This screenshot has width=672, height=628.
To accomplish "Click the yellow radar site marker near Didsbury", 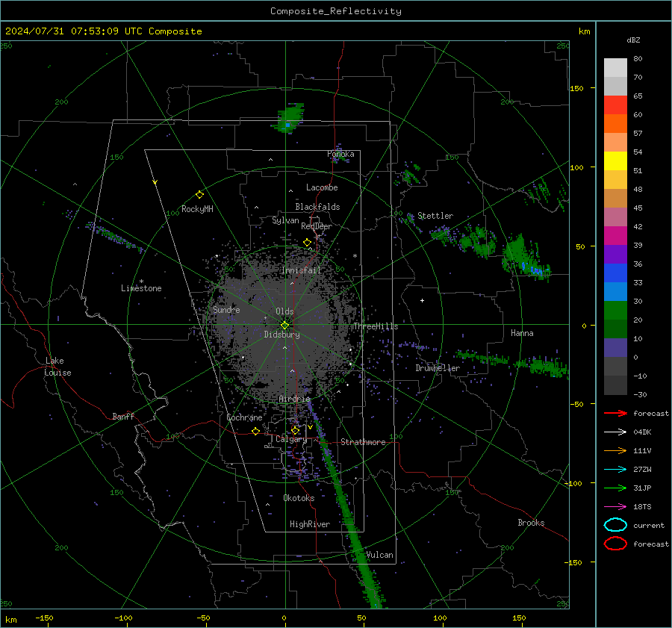I will click(284, 326).
